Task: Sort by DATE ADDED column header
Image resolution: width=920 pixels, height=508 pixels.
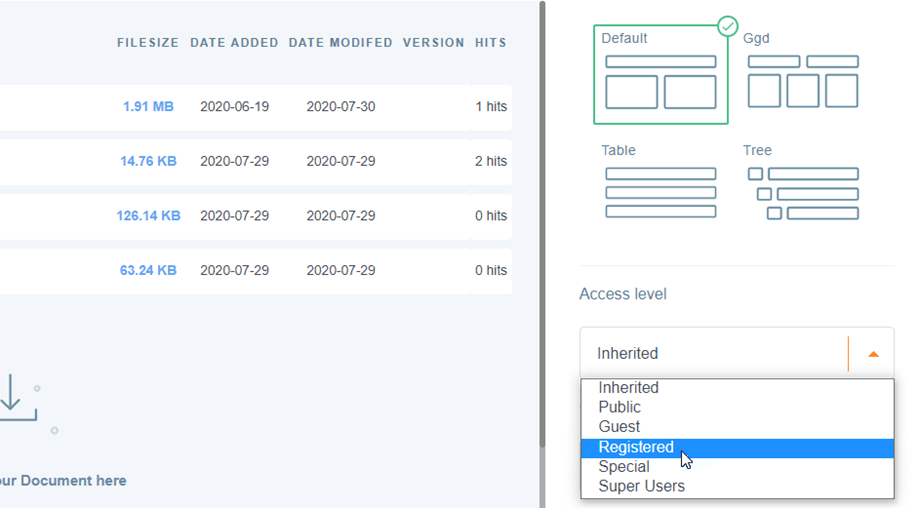Action: (x=234, y=43)
